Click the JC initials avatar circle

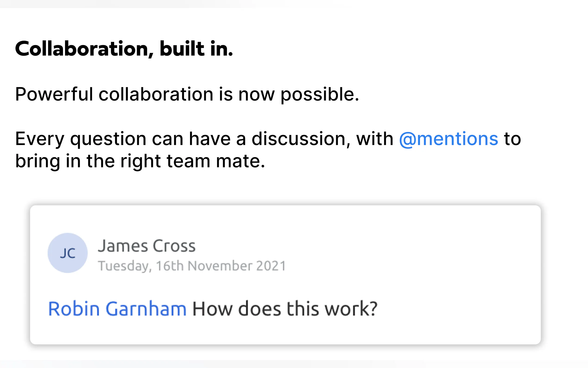[x=68, y=253]
